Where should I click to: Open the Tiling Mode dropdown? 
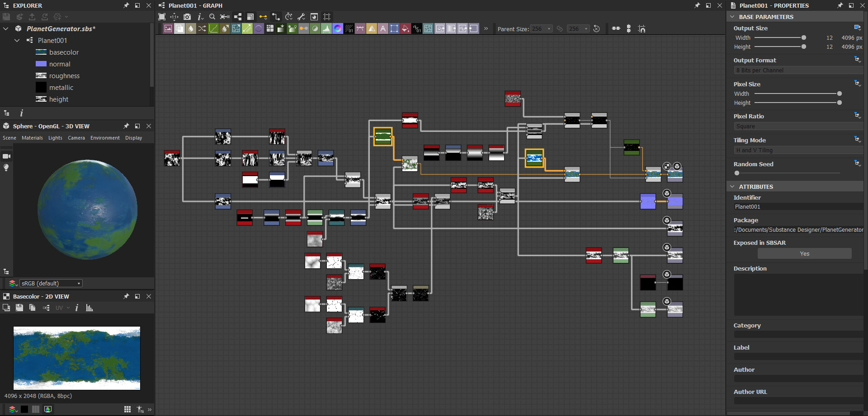click(x=797, y=150)
